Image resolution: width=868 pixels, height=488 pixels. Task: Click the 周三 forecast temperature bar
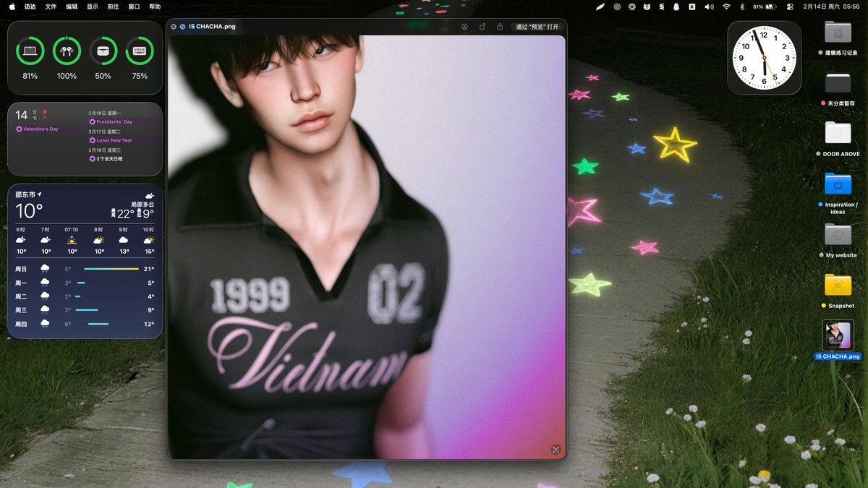(87, 310)
